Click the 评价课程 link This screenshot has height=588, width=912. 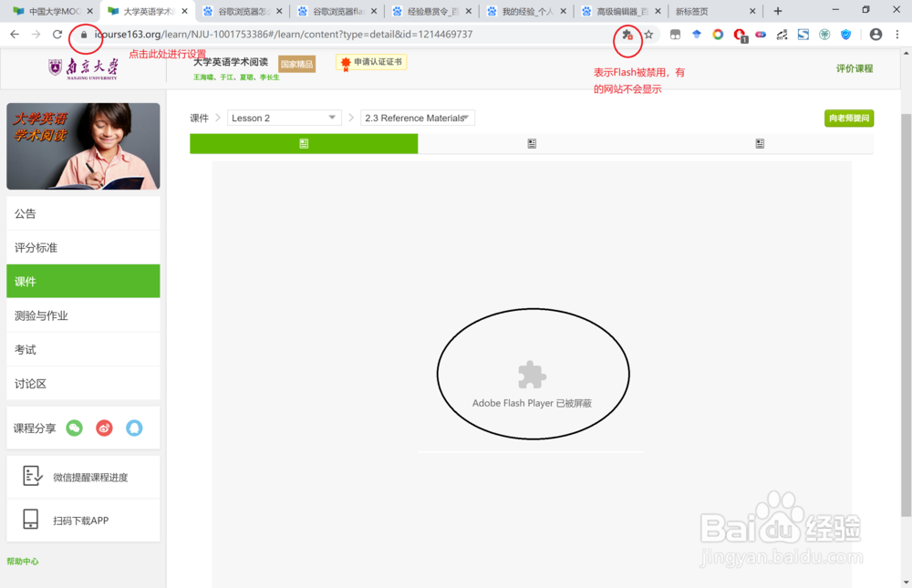(855, 68)
